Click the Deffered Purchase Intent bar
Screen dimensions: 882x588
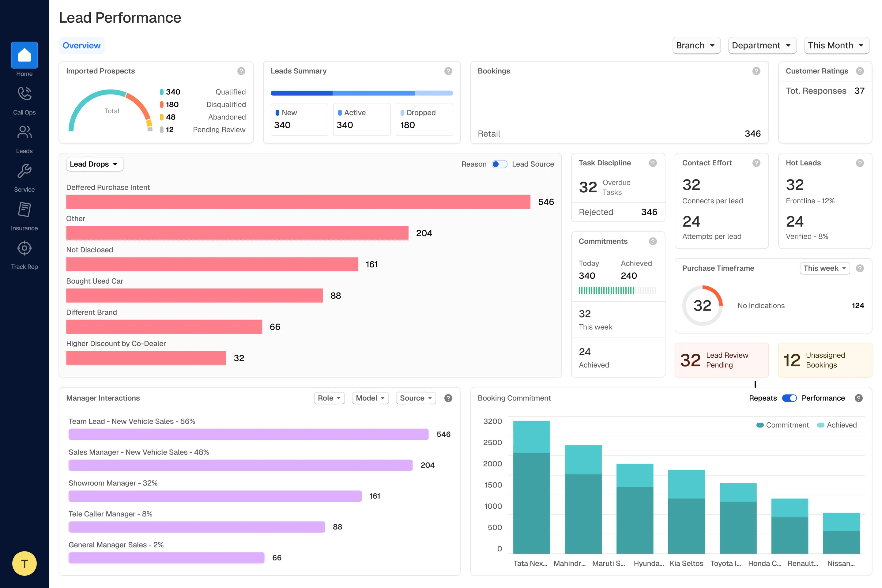coord(298,202)
